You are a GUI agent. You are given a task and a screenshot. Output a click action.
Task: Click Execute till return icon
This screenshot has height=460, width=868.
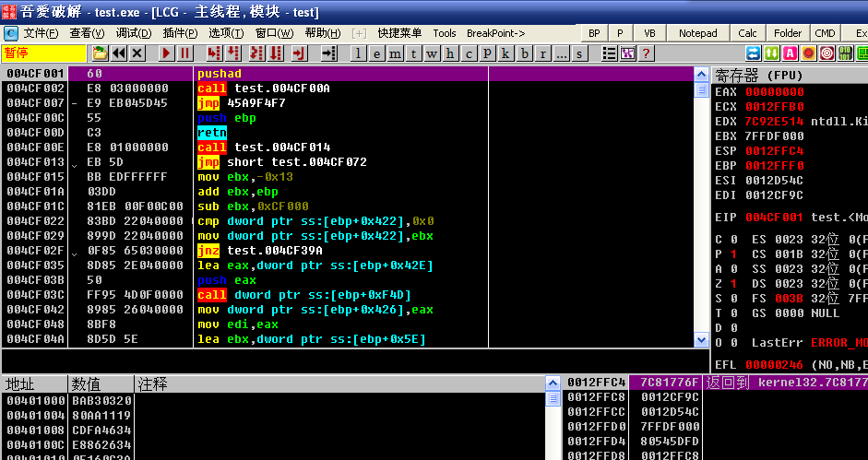tap(299, 53)
